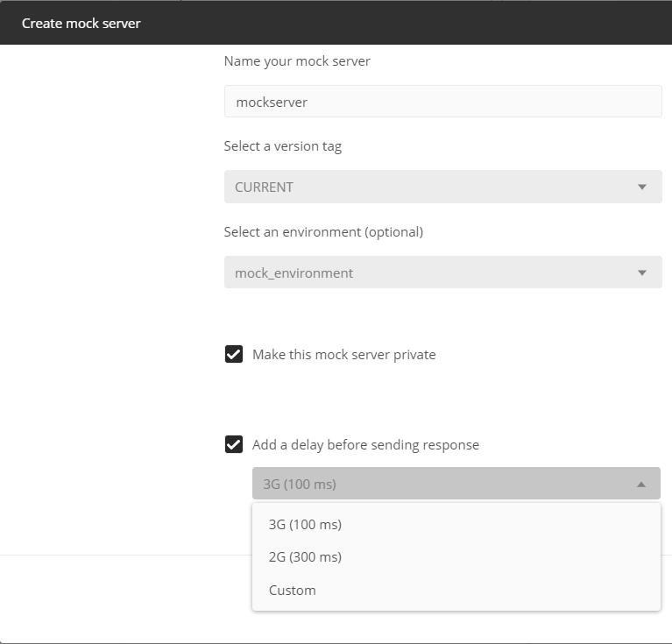Select the Custom delay option
Viewport: 672px width, 644px height.
point(293,591)
